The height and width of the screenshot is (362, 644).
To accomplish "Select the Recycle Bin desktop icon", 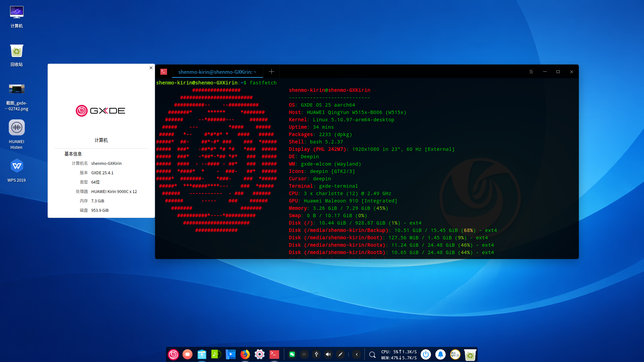I will (16, 55).
